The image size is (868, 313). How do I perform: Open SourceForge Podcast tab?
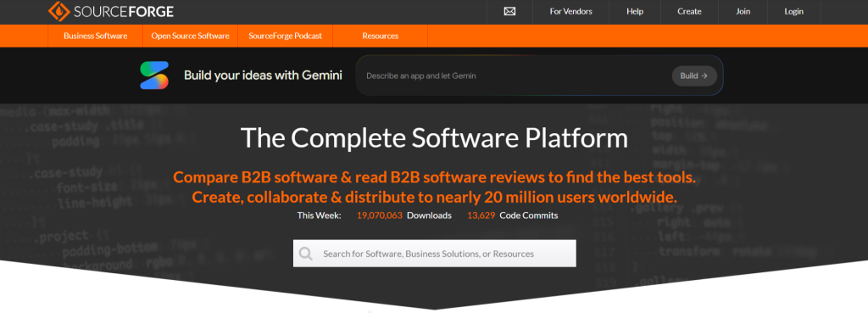tap(285, 36)
